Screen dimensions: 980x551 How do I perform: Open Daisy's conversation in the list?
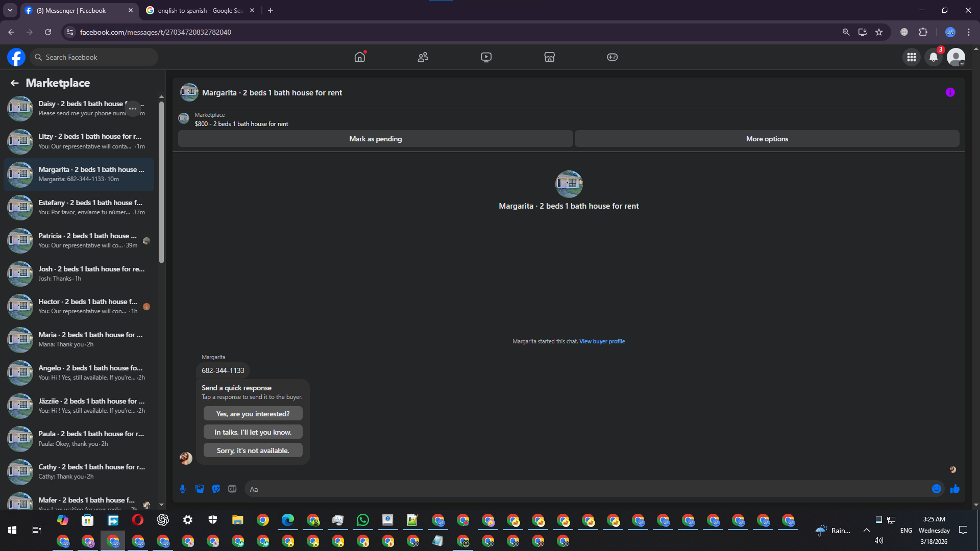tap(79, 108)
